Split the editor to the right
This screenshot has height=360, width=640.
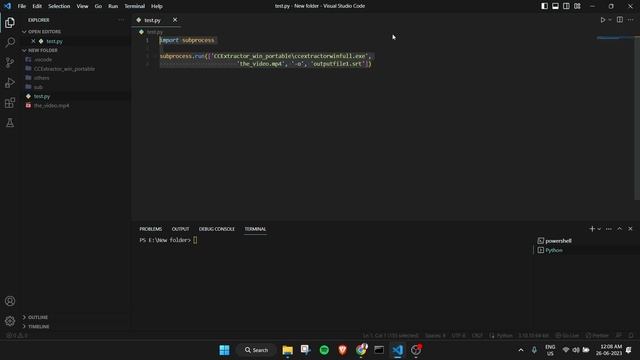click(x=620, y=20)
